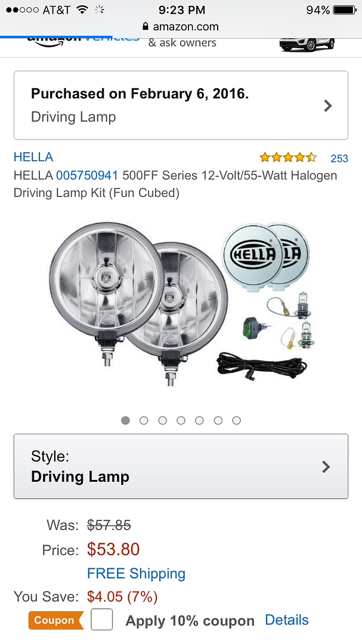Click the star rating icons
362x644 pixels.
point(288,157)
